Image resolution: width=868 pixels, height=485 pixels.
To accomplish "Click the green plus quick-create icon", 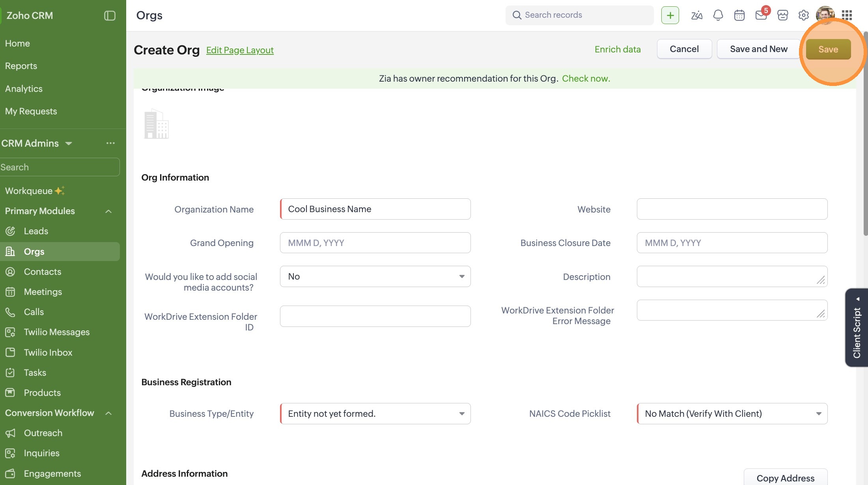I will 670,15.
